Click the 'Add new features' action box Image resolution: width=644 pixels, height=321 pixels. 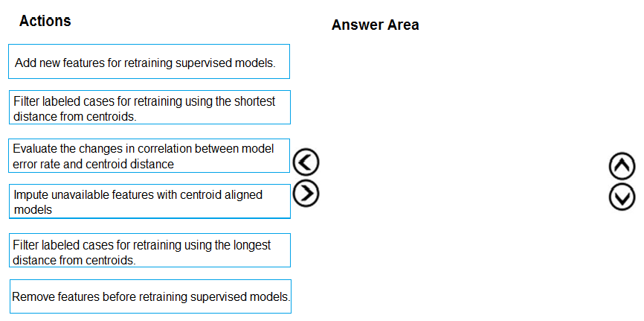coord(149,62)
